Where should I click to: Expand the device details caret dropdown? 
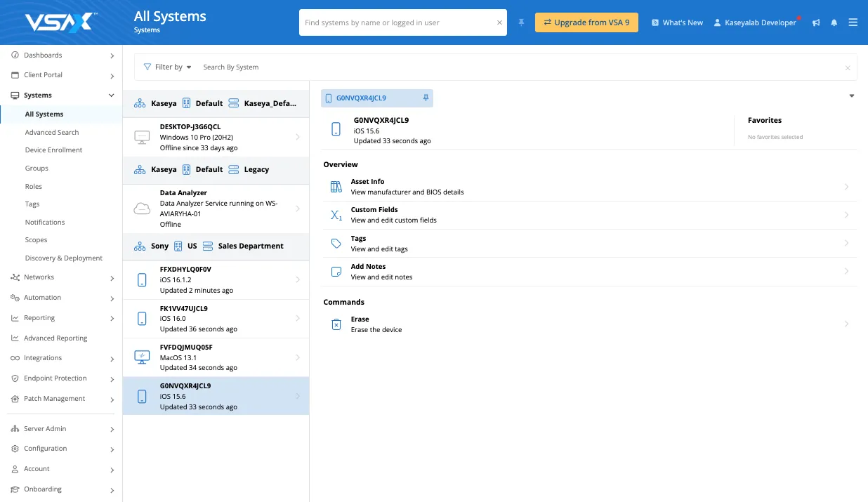[x=851, y=96]
